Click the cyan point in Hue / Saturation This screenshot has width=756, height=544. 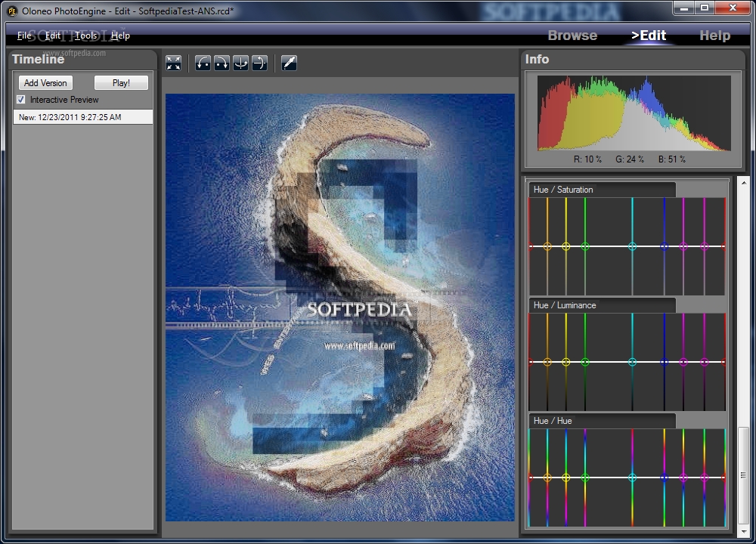pyautogui.click(x=632, y=246)
